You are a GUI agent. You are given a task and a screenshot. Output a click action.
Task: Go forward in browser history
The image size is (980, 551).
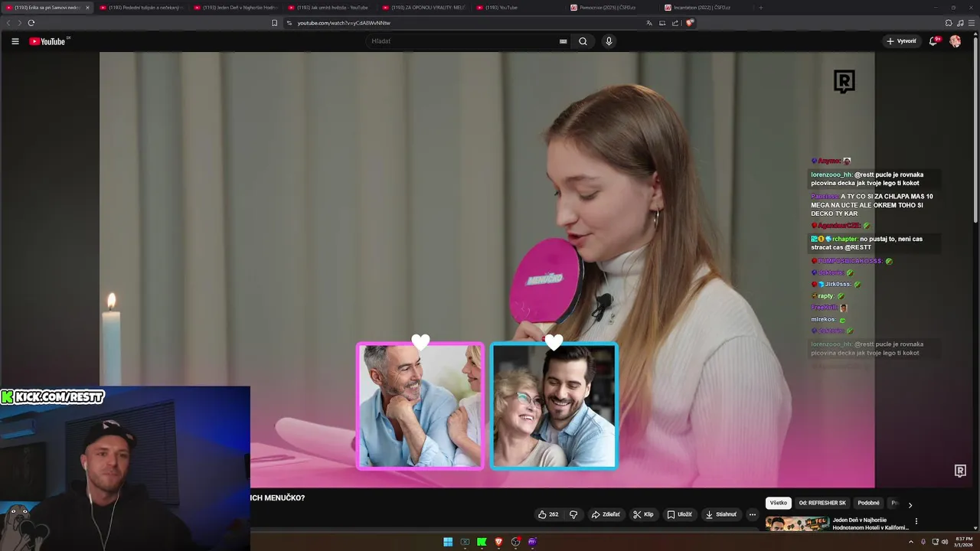[x=20, y=23]
